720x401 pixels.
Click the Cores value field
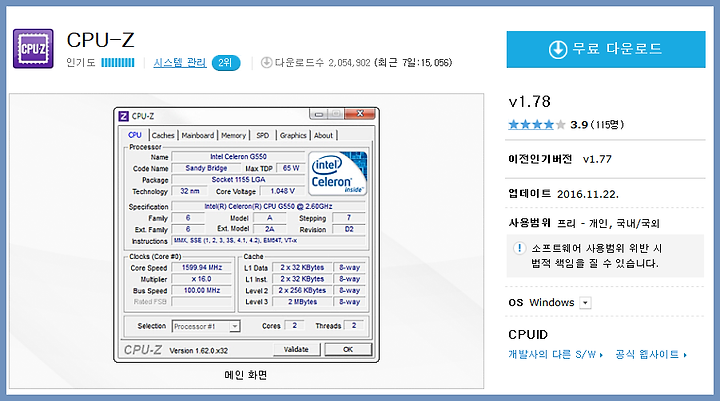point(294,325)
